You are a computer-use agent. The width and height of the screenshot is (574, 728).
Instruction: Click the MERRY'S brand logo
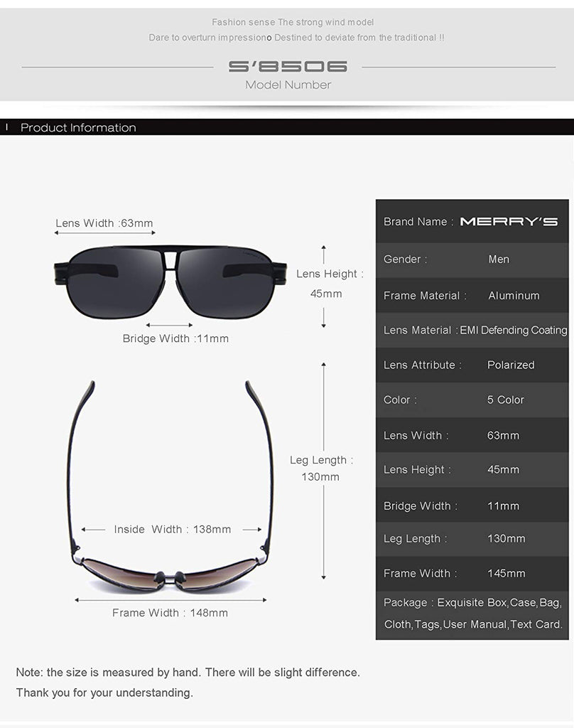[x=509, y=222]
